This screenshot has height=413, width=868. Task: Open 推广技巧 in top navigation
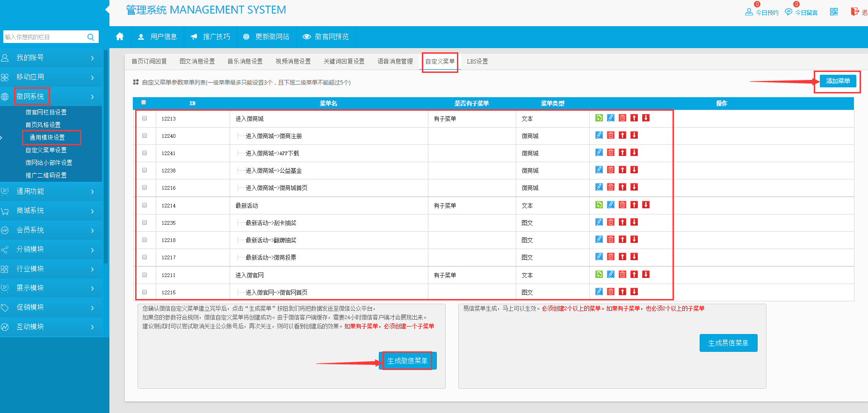(210, 36)
